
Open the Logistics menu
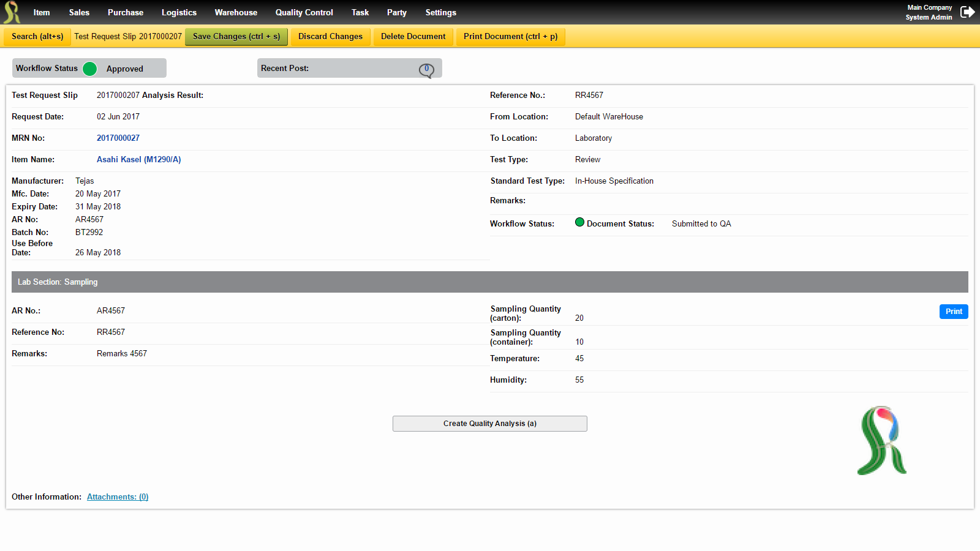179,12
